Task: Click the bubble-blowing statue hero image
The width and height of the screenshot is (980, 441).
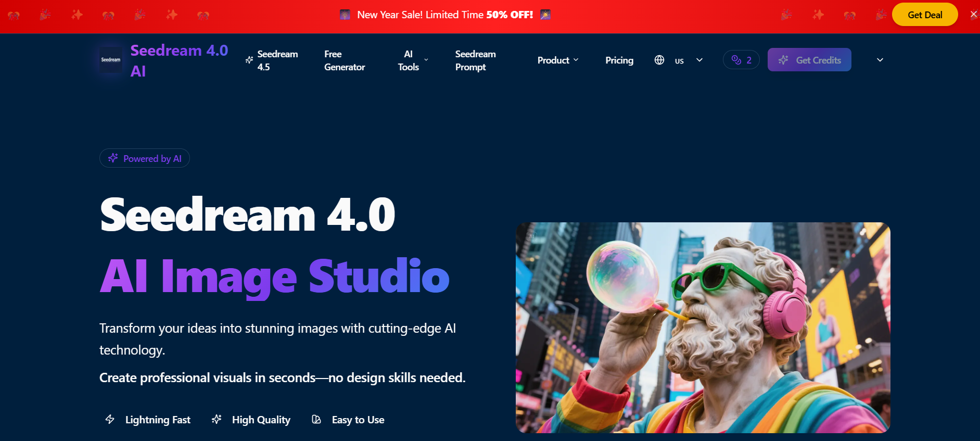Action: (x=703, y=327)
